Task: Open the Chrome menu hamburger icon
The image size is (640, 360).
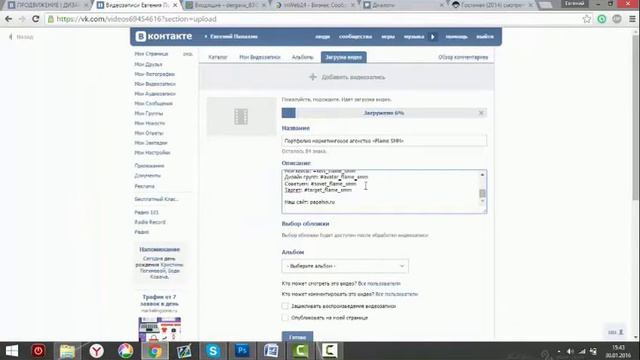Action: pos(632,19)
